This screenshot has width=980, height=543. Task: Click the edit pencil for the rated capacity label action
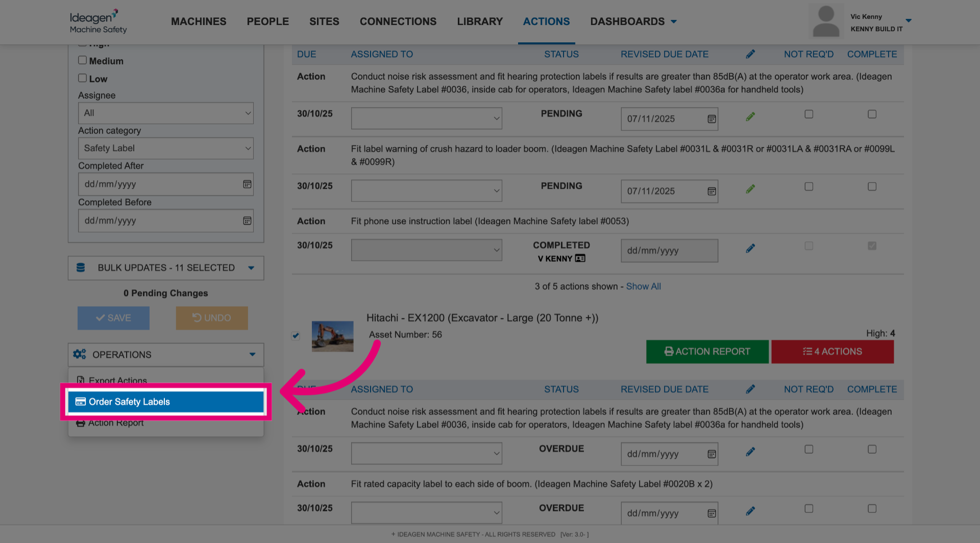[x=750, y=511]
